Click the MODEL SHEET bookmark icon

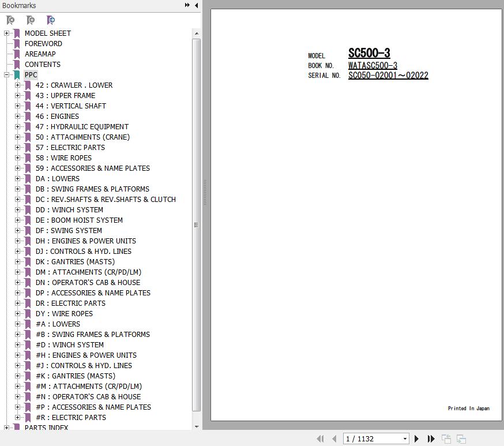(17, 33)
